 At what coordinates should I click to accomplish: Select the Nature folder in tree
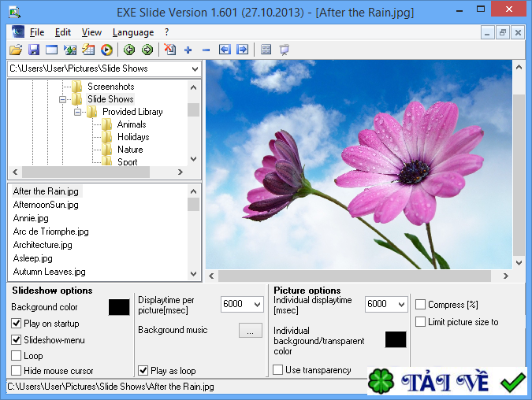[130, 150]
